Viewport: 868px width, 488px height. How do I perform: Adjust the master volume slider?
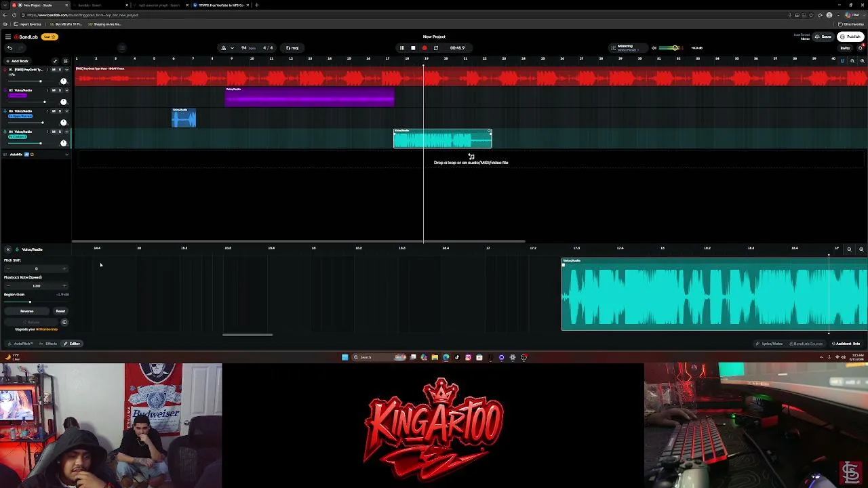(673, 48)
